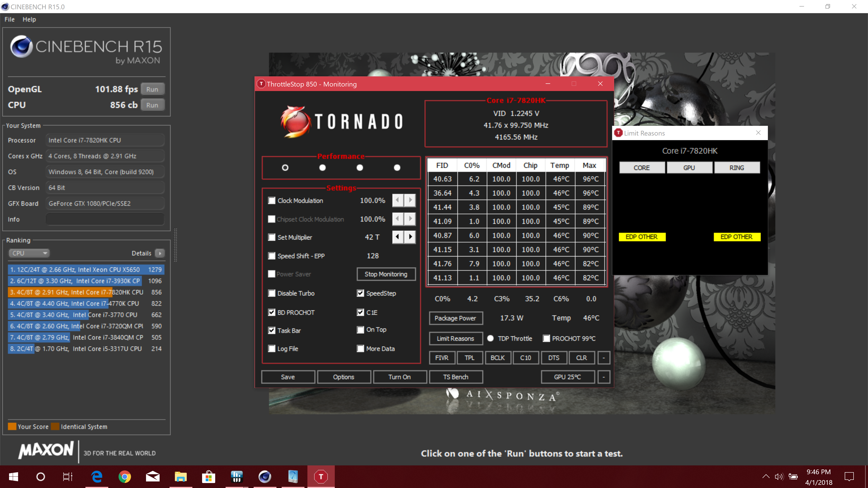Open Task View in taskbar
868x488 pixels.
click(x=68, y=476)
